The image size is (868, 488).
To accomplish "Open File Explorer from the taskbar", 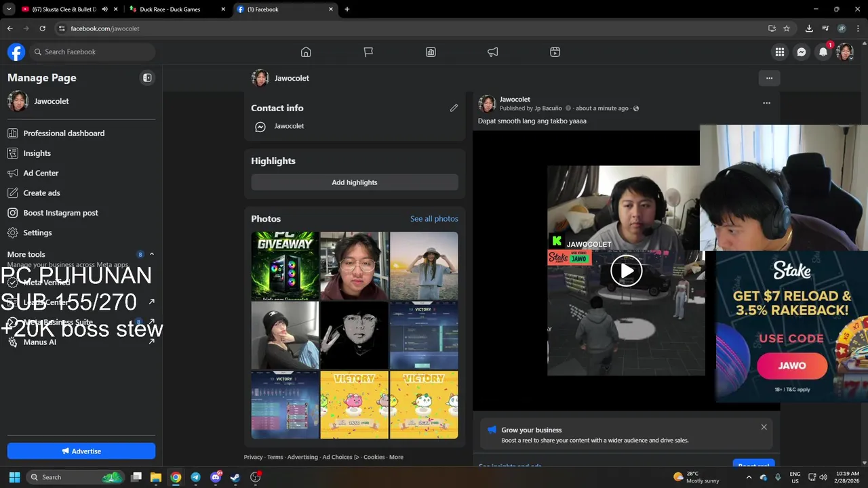I will tap(155, 477).
